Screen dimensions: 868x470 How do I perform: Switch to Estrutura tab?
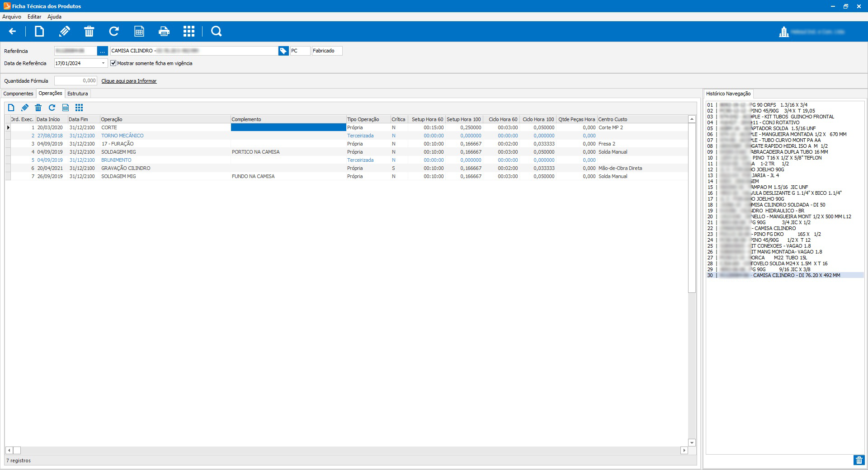[x=78, y=94]
